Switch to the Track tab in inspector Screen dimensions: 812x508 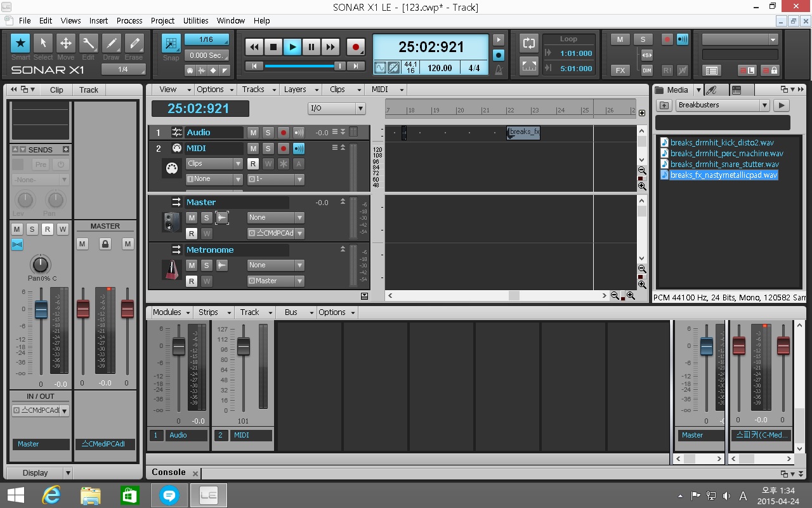point(89,90)
